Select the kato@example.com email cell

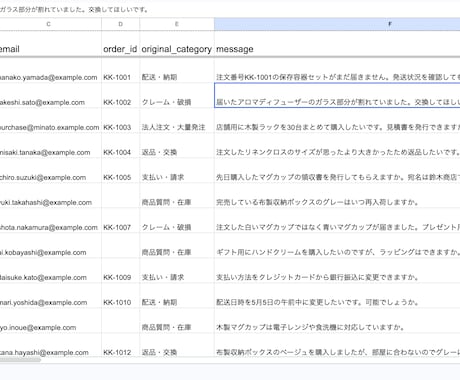51,271
